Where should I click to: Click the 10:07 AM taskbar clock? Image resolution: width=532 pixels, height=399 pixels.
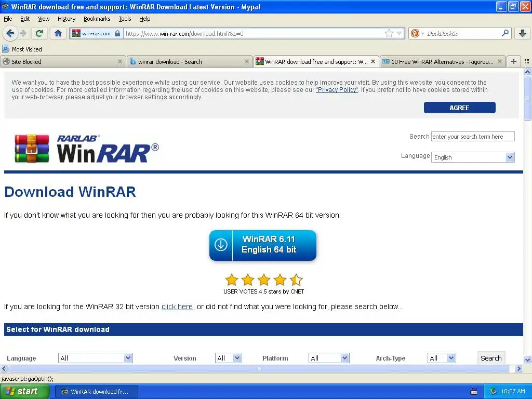tap(513, 391)
